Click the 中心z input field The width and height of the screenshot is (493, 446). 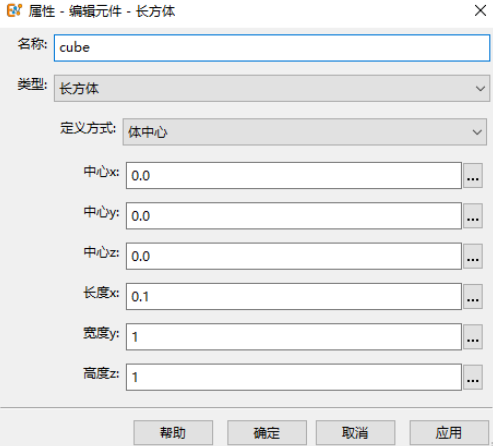point(294,256)
